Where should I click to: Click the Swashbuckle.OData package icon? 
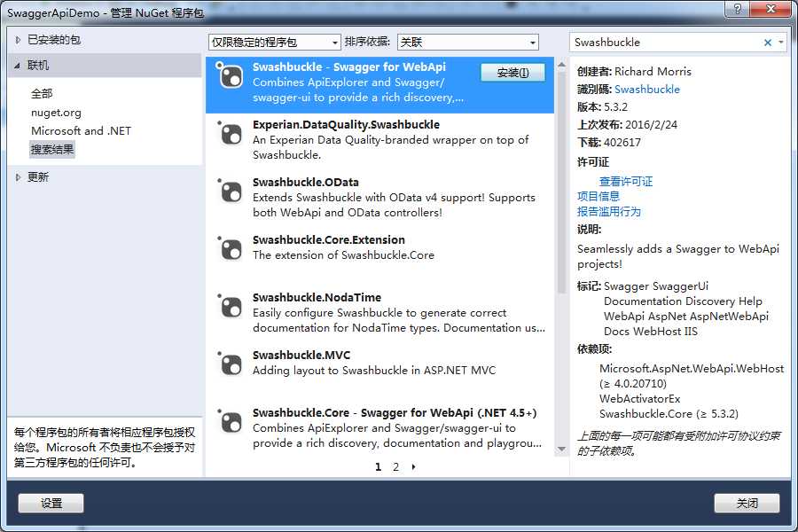coord(230,192)
